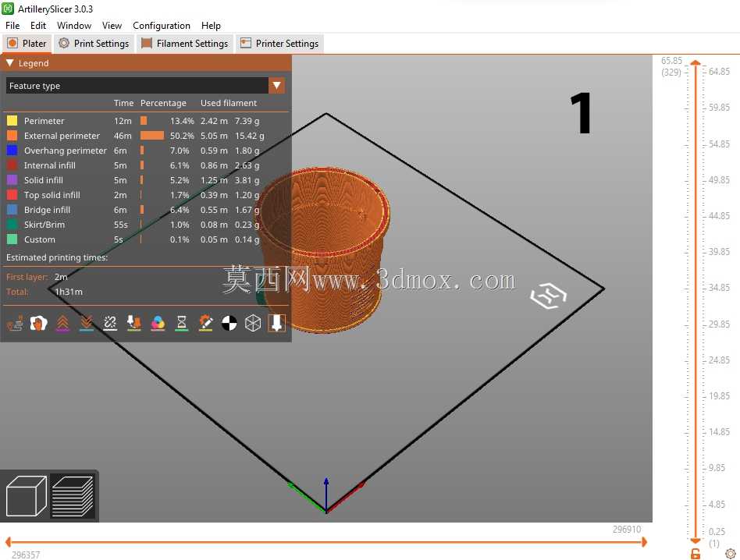Click the 50.2% percentage value

coord(182,135)
